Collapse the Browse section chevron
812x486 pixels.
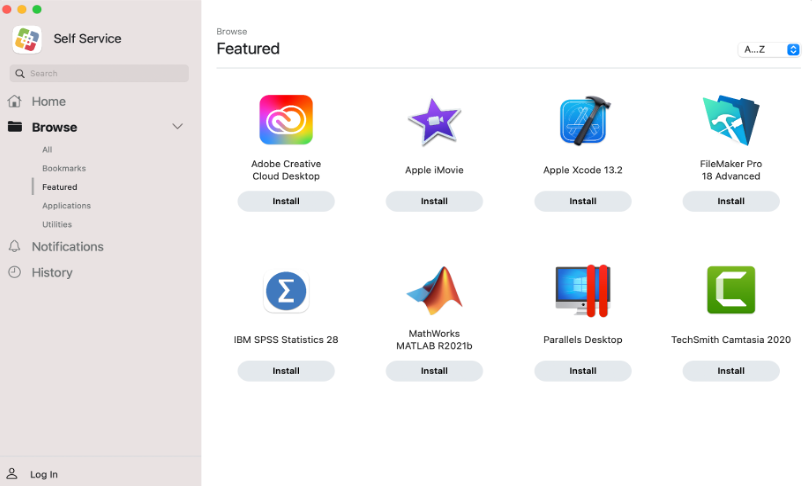point(178,127)
